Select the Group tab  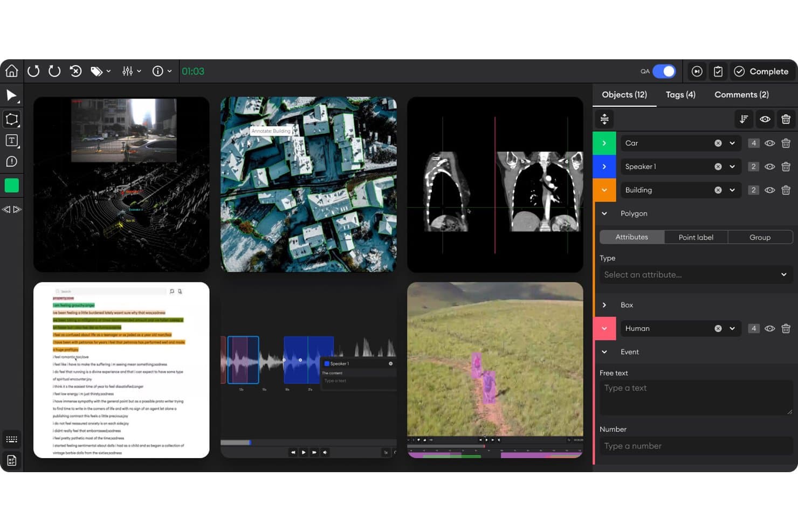tap(760, 237)
